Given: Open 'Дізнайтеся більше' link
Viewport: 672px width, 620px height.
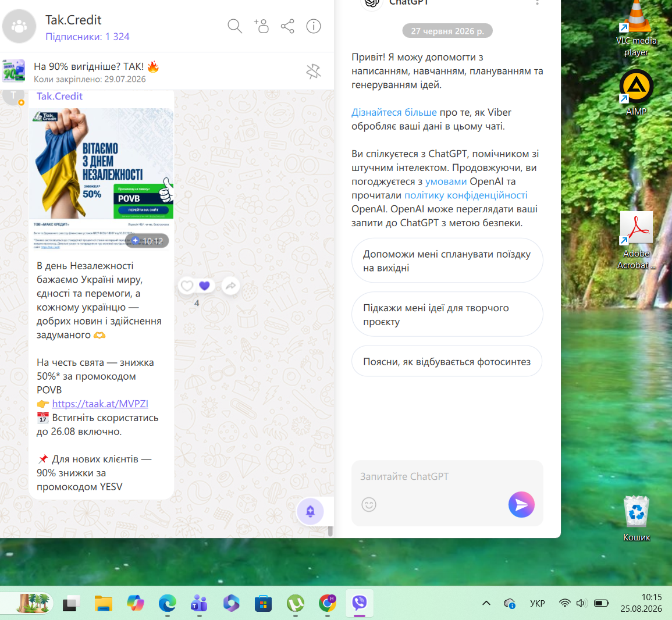Looking at the screenshot, I should point(394,112).
